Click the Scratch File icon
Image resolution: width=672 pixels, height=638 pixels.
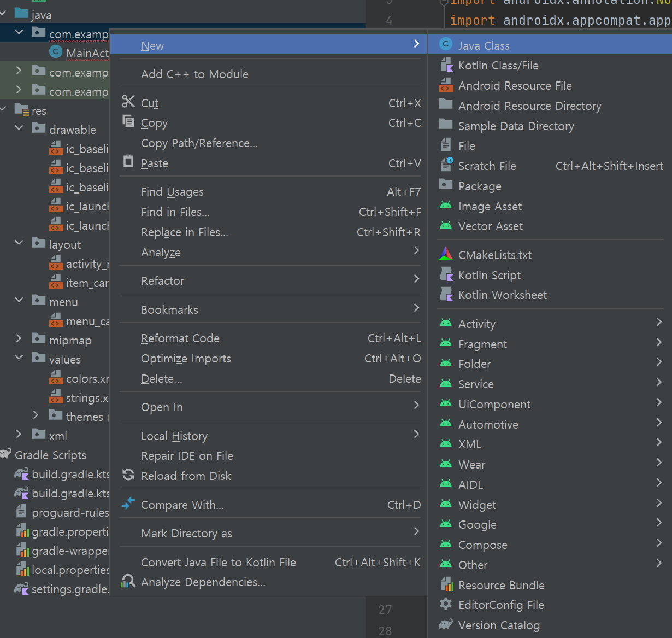[446, 165]
